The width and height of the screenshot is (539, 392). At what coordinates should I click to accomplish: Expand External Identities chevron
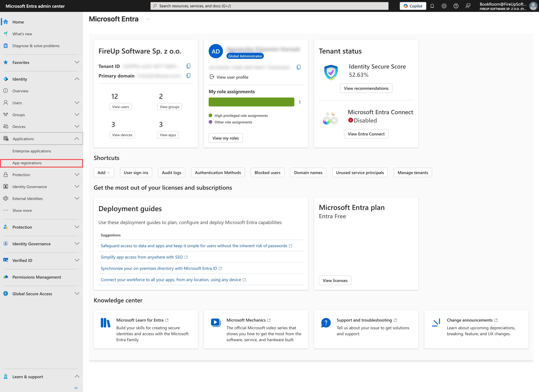(x=77, y=198)
